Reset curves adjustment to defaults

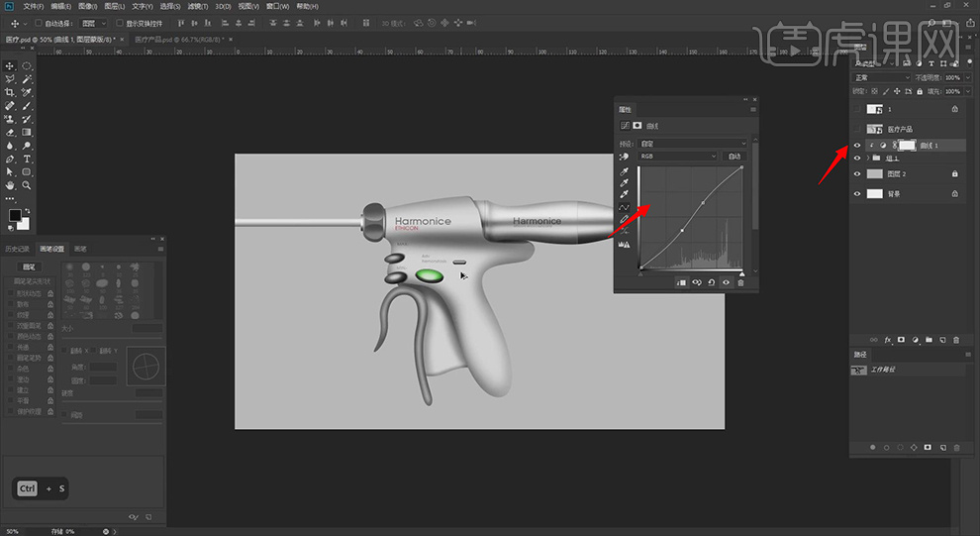(711, 282)
